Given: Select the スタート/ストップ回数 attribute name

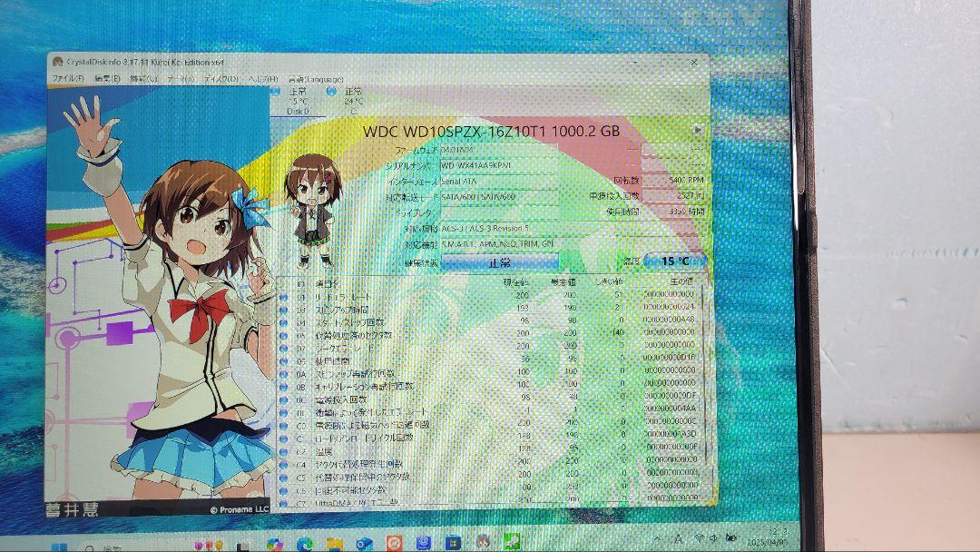Looking at the screenshot, I should [x=348, y=322].
